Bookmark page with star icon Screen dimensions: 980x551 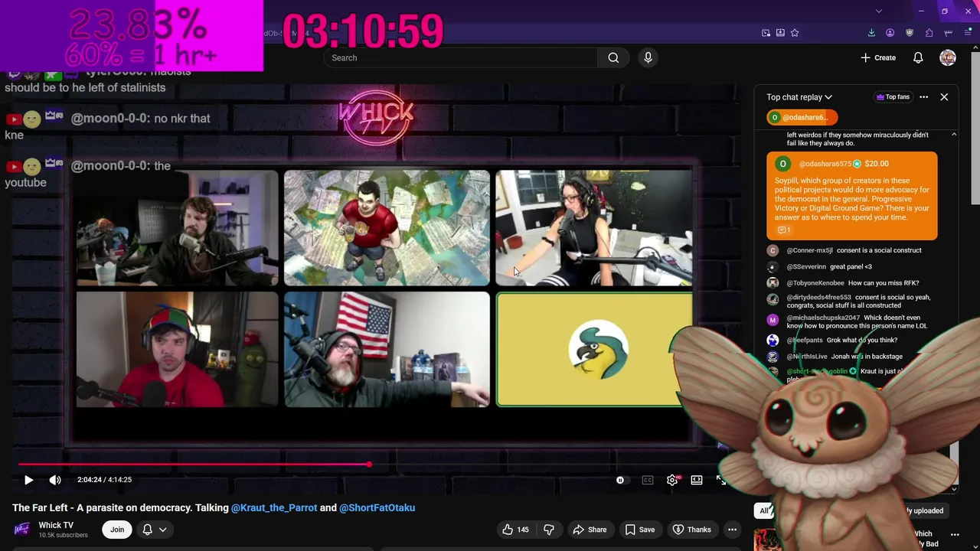point(795,33)
